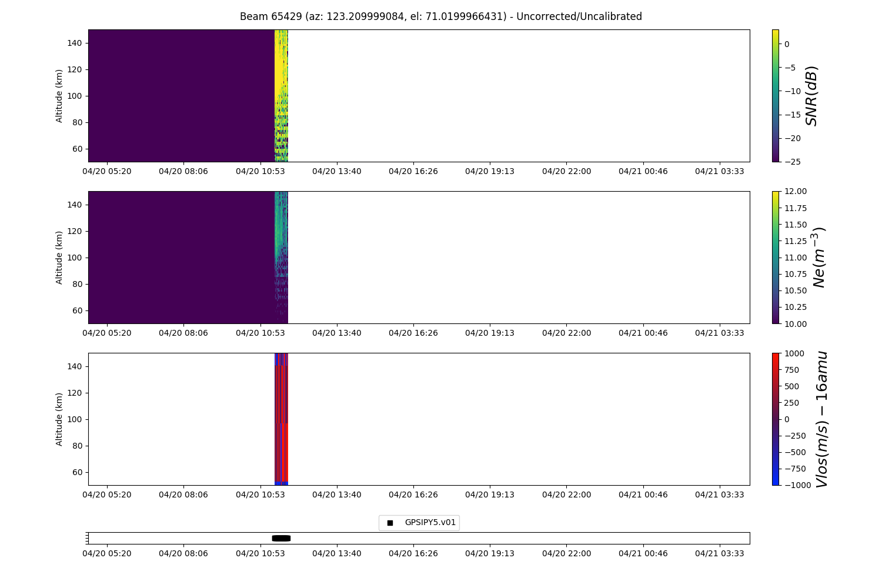Screen dimensions: 882x588
Task: Click the GPSIPY5.v01 legend label text
Action: point(430,523)
